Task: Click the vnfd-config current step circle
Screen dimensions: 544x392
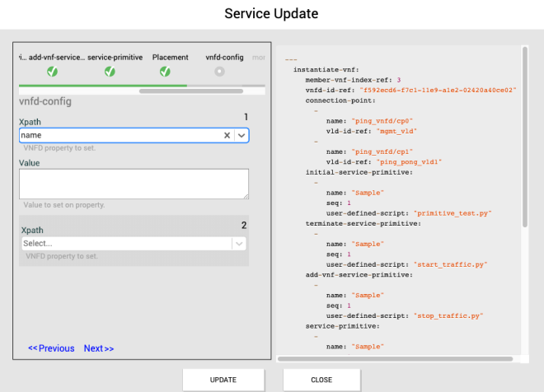Action: tap(219, 72)
